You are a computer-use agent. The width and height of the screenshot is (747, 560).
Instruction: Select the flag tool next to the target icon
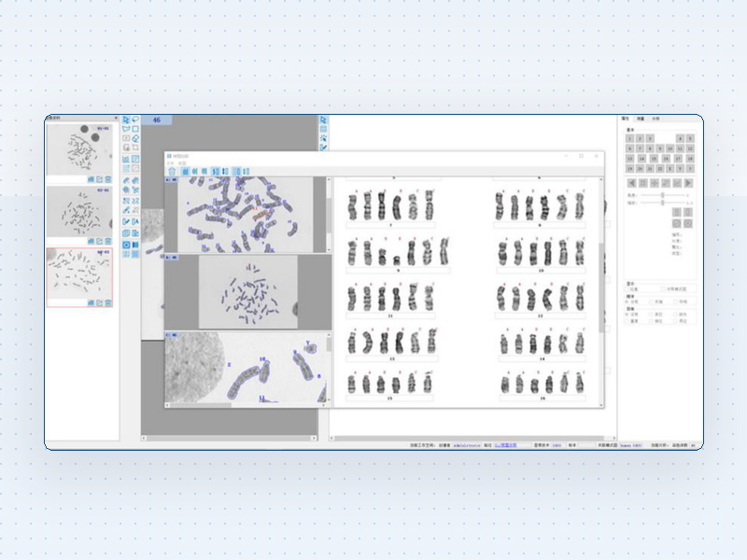[135, 245]
